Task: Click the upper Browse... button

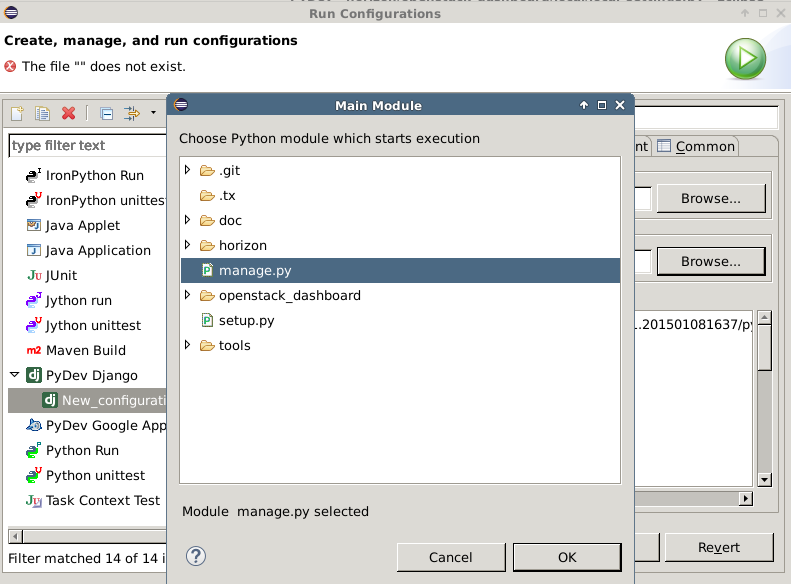Action: (711, 199)
